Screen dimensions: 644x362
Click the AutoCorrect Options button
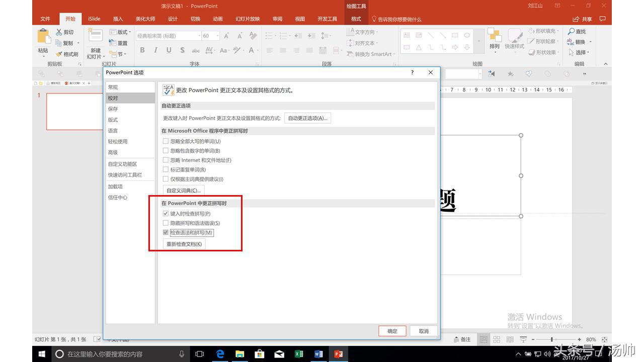click(307, 118)
